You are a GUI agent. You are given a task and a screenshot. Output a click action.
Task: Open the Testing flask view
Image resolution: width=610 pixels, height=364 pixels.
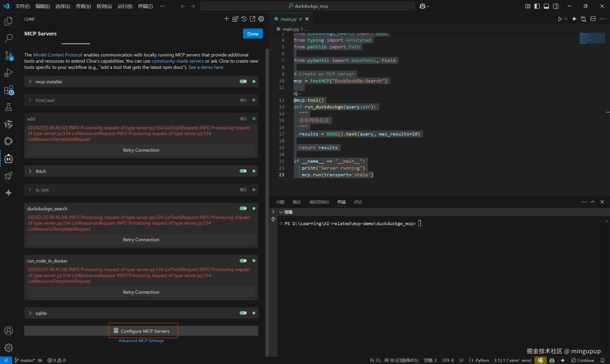pyautogui.click(x=9, y=107)
